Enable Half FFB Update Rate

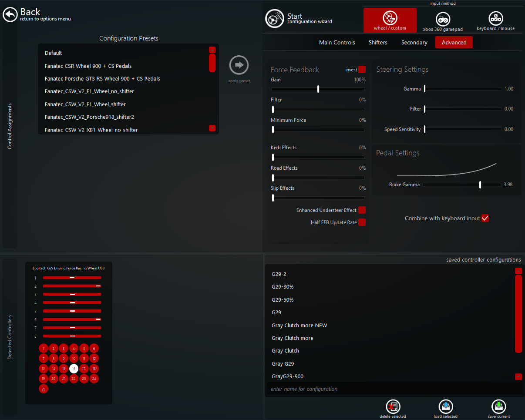362,222
